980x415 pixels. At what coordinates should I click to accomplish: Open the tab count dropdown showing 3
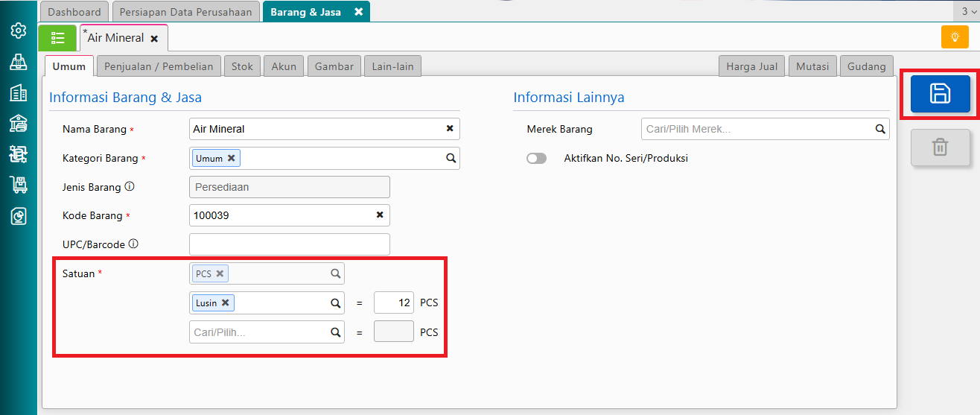pyautogui.click(x=966, y=12)
